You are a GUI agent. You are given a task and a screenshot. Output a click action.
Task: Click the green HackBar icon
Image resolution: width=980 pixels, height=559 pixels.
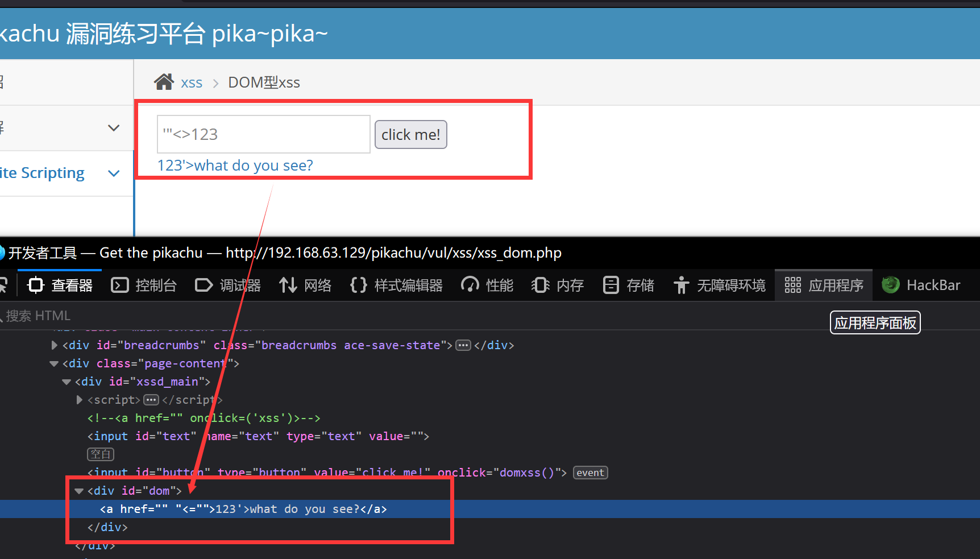[x=891, y=285]
